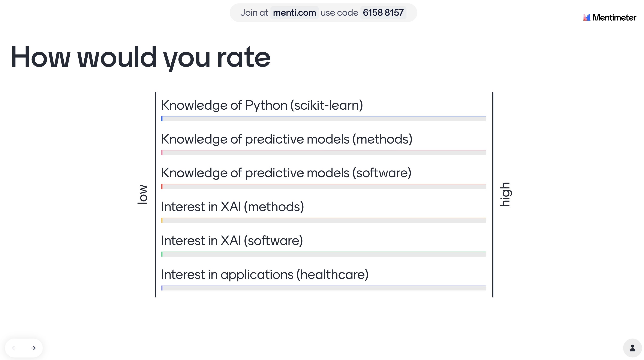Click the 'How would you rate' heading
The image size is (644, 360).
(x=141, y=57)
